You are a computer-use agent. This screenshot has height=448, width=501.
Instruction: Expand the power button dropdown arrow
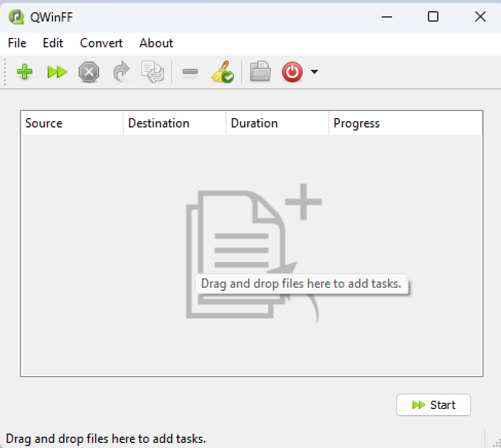tap(314, 72)
